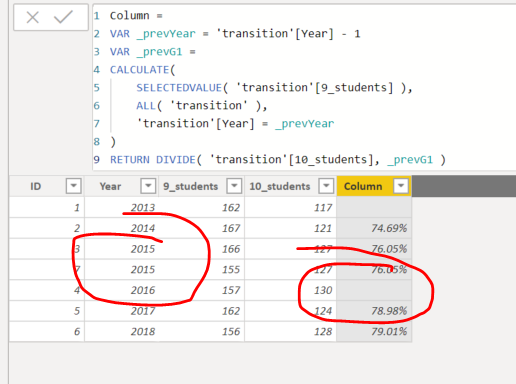This screenshot has width=516, height=384.
Task: Select the 10_students value 130
Action: pyautogui.click(x=290, y=290)
